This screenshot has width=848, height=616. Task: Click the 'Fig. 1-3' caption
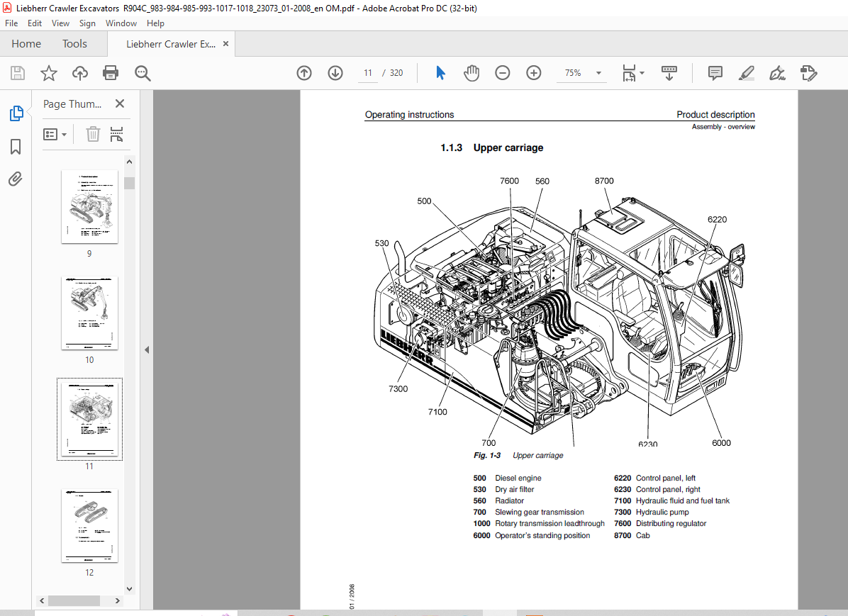(x=486, y=455)
